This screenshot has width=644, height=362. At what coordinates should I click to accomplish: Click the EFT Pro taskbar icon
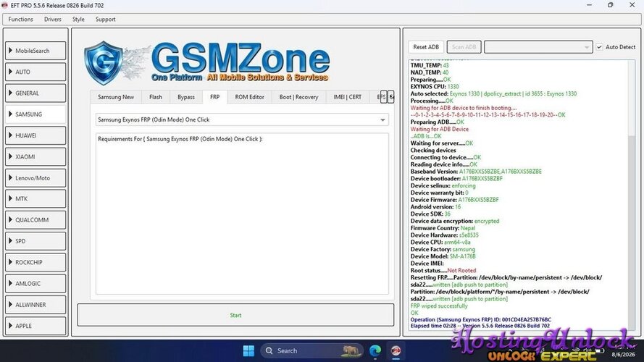396,351
